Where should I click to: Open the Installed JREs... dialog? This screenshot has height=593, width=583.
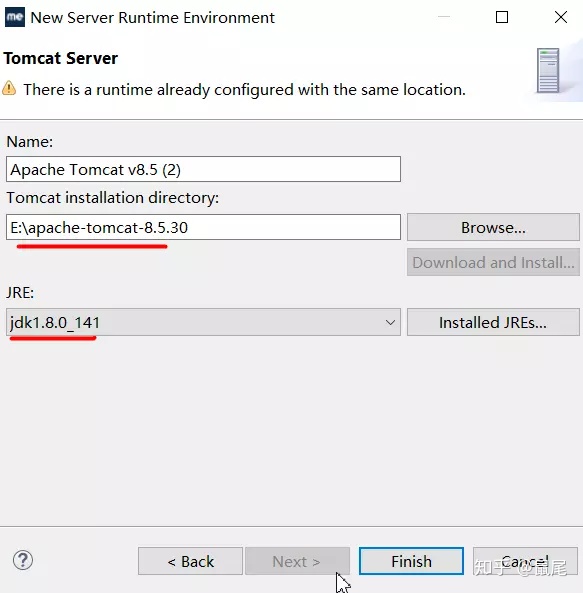click(x=493, y=322)
